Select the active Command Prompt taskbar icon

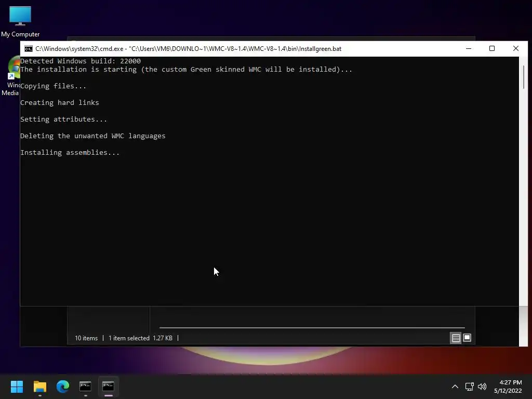point(108,387)
